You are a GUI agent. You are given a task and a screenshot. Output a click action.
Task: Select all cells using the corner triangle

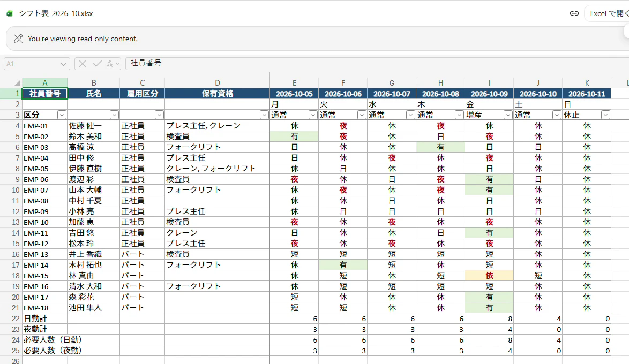(17, 83)
